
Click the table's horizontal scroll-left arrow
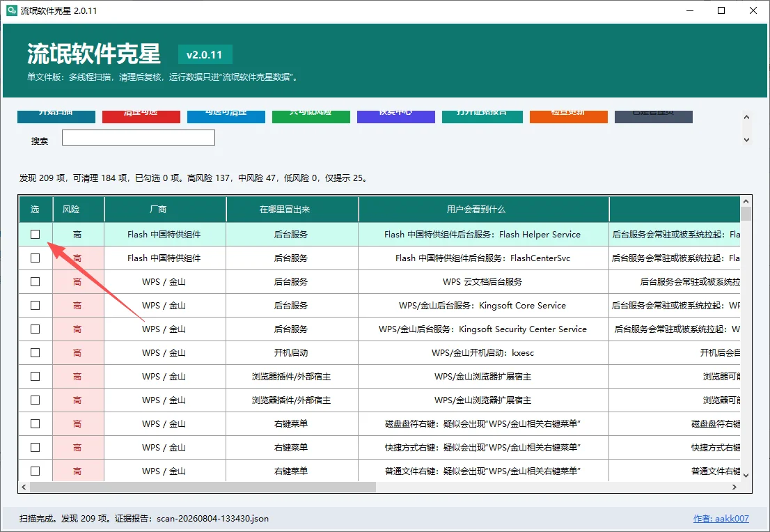24,487
